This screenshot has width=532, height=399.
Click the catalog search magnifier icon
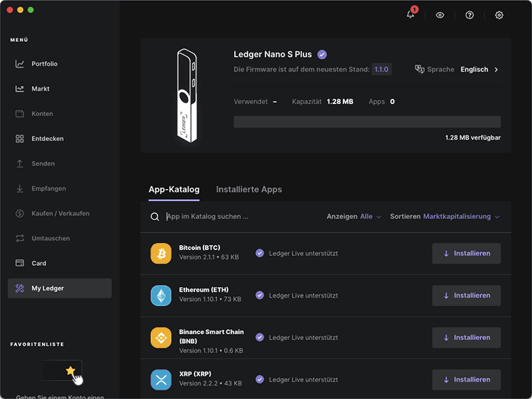click(155, 217)
